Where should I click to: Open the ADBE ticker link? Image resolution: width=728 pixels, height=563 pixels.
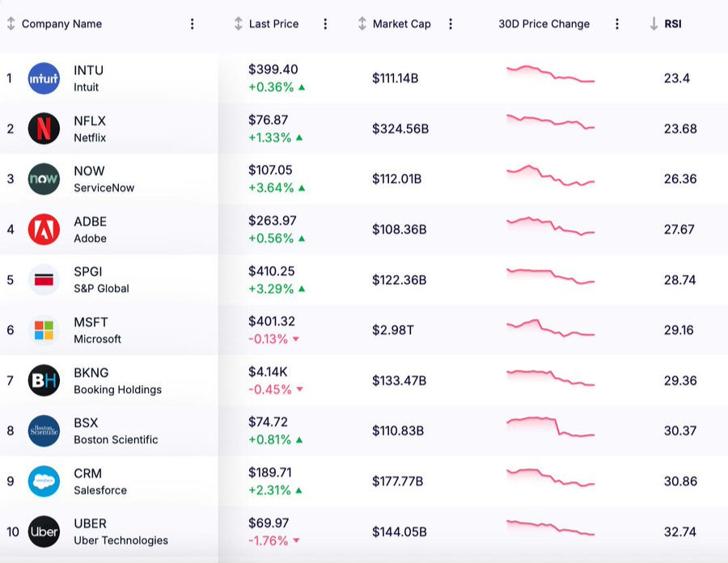point(90,222)
